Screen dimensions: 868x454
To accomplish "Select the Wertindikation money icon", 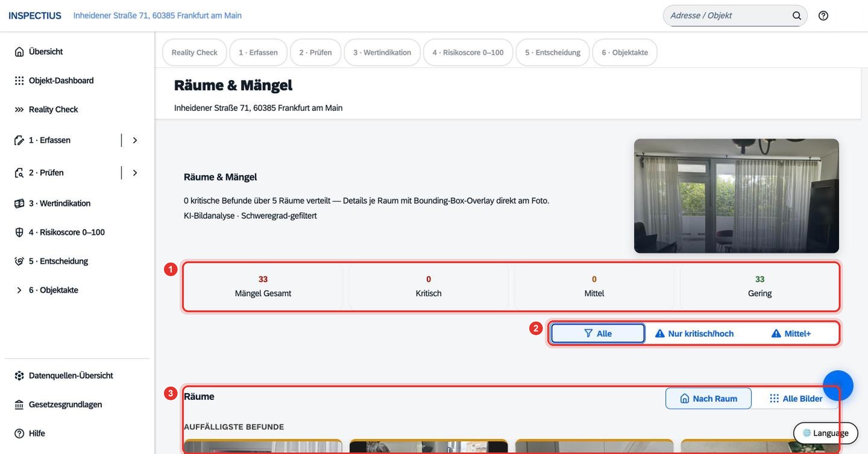I will pos(19,204).
